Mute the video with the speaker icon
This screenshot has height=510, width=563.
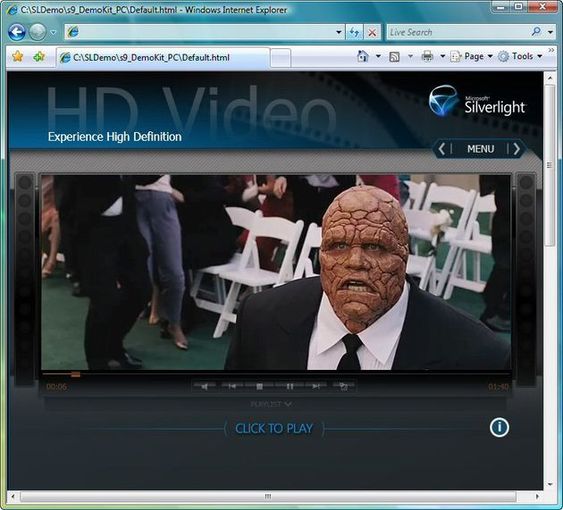point(204,386)
